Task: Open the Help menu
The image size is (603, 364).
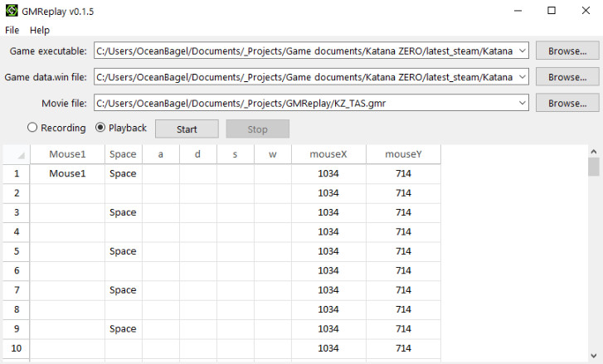Action: click(40, 30)
